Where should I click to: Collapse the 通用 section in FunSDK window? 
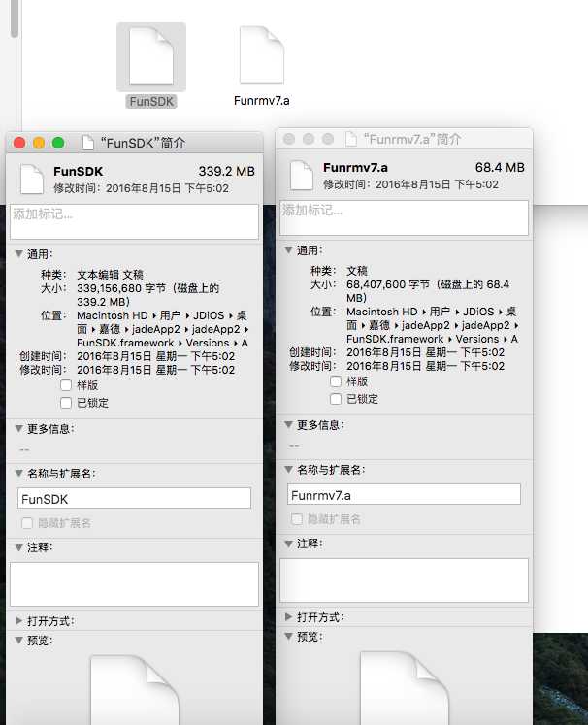[18, 254]
